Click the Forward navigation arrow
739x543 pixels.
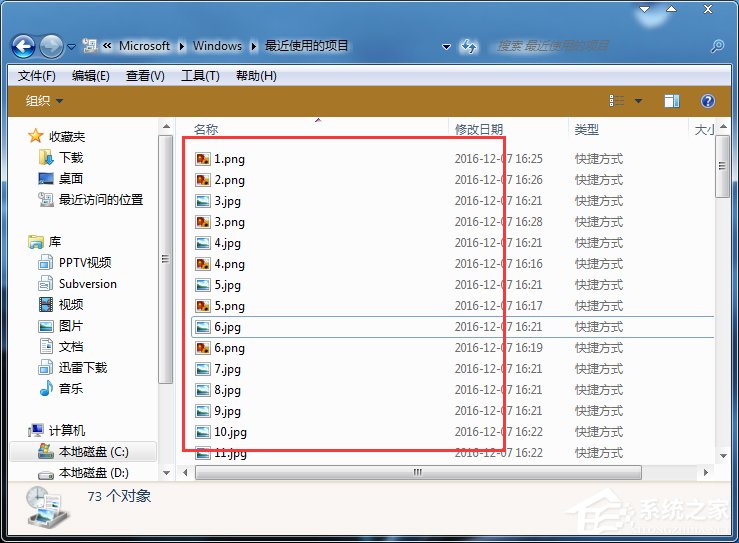[51, 46]
